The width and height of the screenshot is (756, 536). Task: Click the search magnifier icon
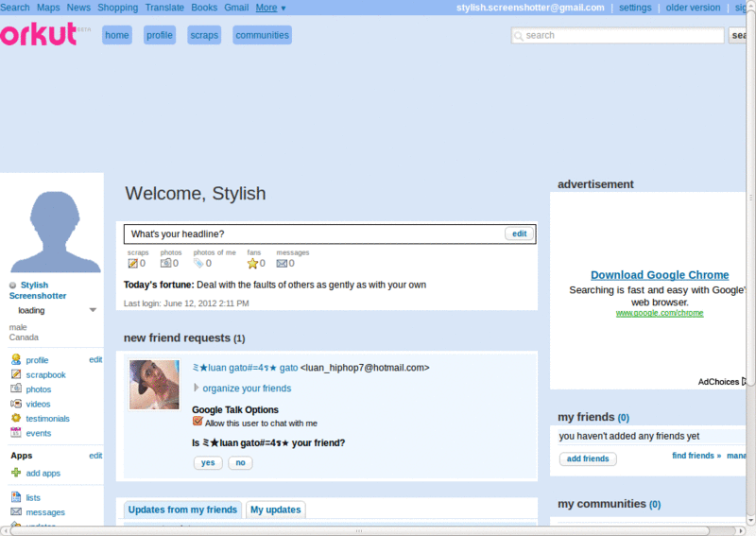[518, 36]
